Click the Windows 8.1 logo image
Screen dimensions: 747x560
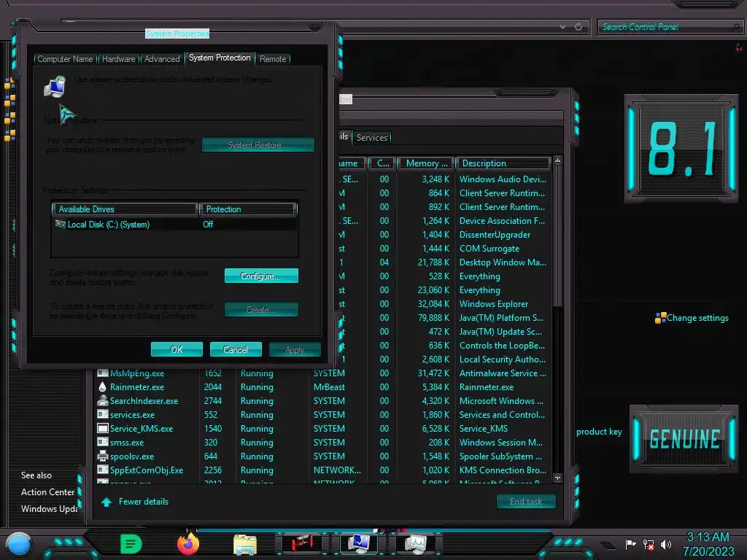681,149
